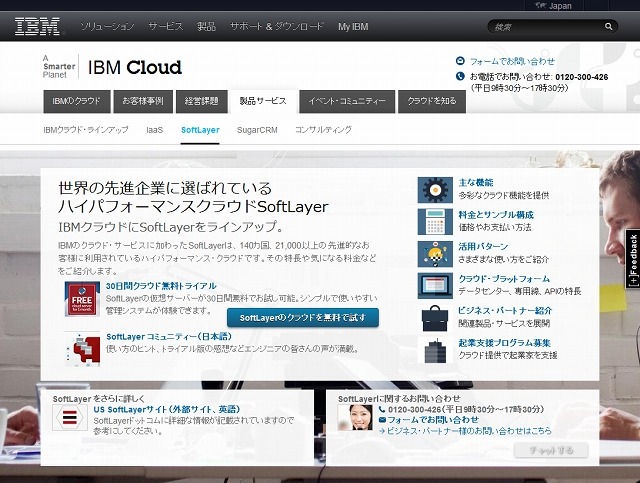
Task: Click the search input field
Action: (553, 27)
